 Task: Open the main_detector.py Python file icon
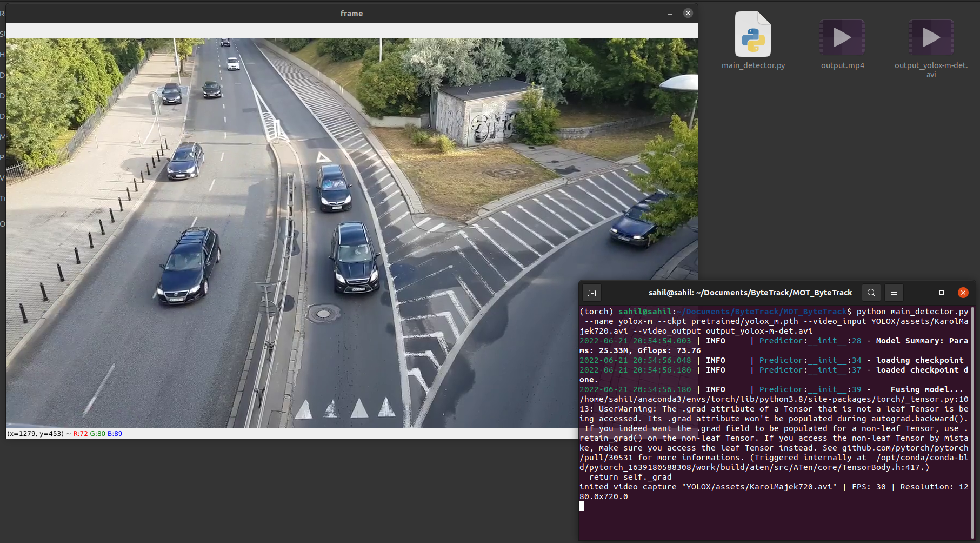[753, 34]
